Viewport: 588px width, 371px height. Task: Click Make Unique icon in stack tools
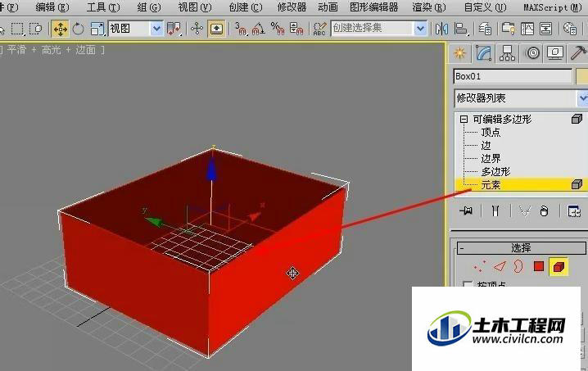pos(524,211)
